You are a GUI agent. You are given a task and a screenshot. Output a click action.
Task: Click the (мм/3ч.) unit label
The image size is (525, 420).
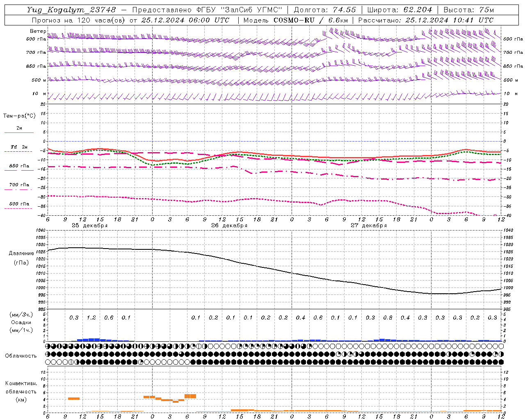click(21, 315)
